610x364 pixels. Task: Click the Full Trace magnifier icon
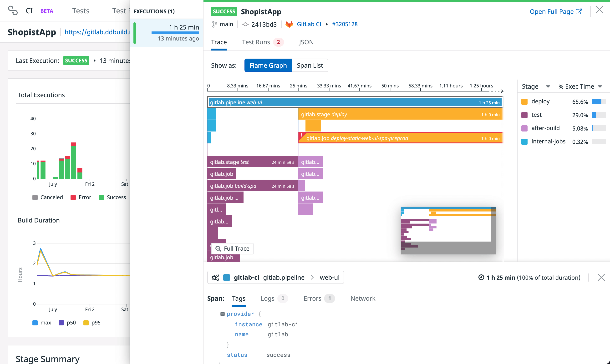pos(218,248)
